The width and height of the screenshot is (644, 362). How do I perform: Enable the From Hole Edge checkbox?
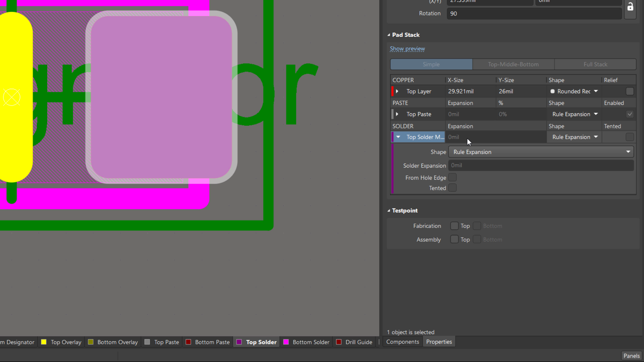click(452, 177)
